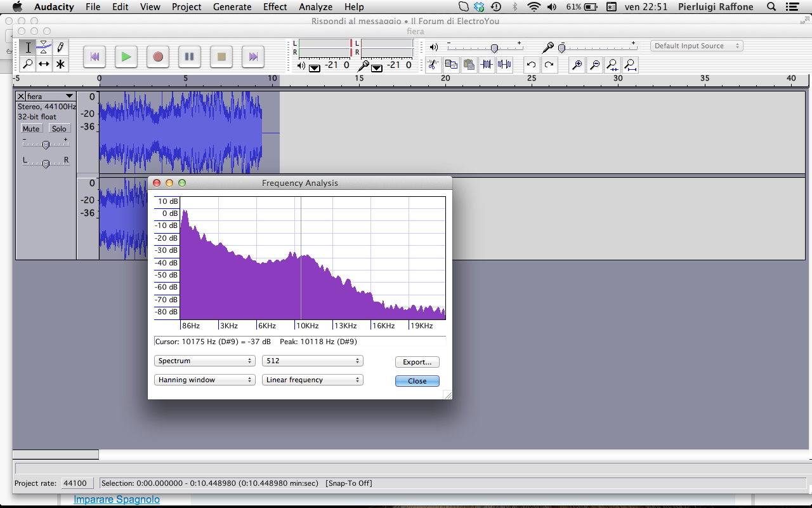
Task: Select the Envelope tool
Action: pos(44,47)
